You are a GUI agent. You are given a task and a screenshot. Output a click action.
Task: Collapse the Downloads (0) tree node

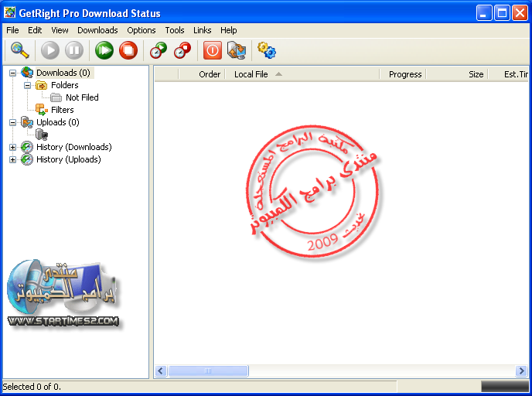point(12,73)
